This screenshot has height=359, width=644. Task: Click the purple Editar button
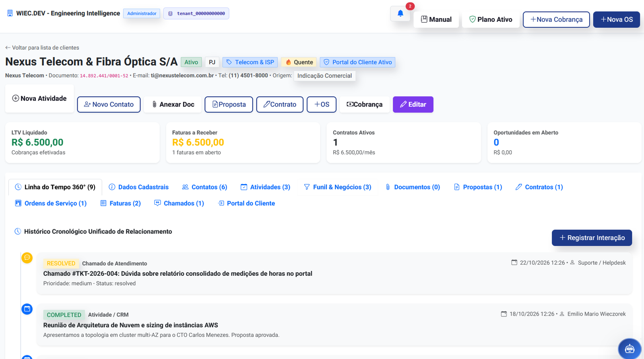(x=413, y=105)
